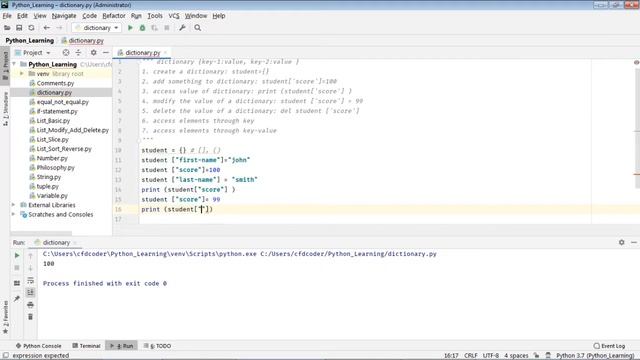Open Terminal tool window
The image size is (640, 360).
point(86,346)
